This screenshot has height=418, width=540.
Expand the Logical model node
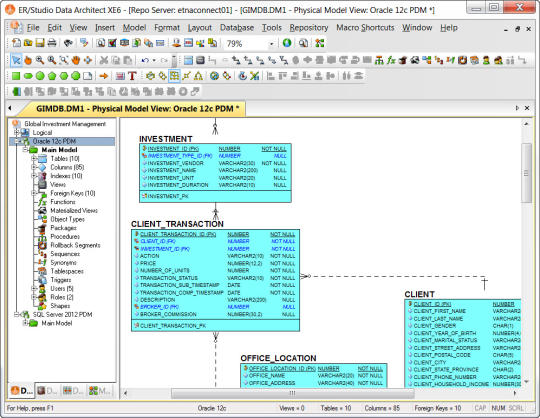(x=16, y=133)
